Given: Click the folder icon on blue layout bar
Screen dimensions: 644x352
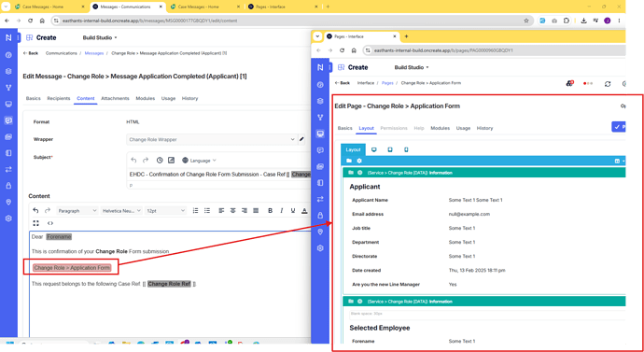Looking at the screenshot, I should [349, 161].
